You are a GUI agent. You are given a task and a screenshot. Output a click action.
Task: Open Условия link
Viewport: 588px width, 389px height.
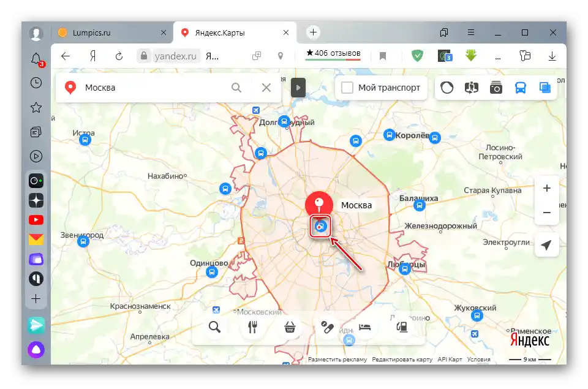point(478,360)
